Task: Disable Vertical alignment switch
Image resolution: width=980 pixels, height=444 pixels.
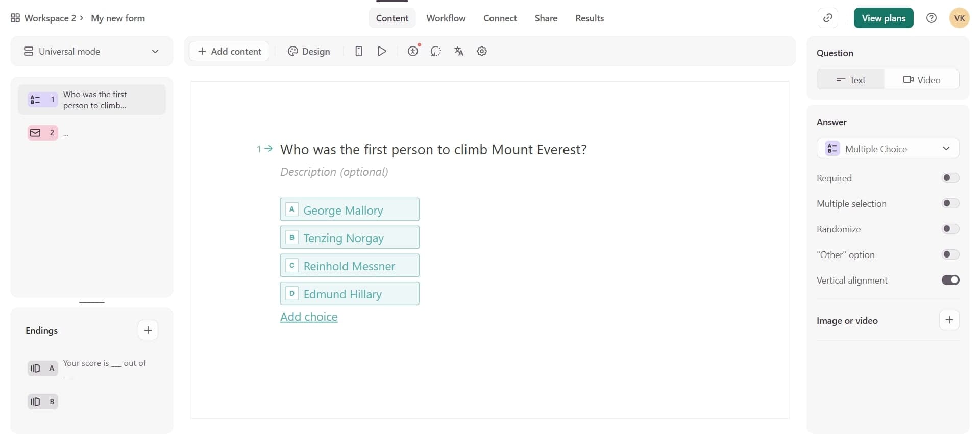Action: [x=950, y=280]
